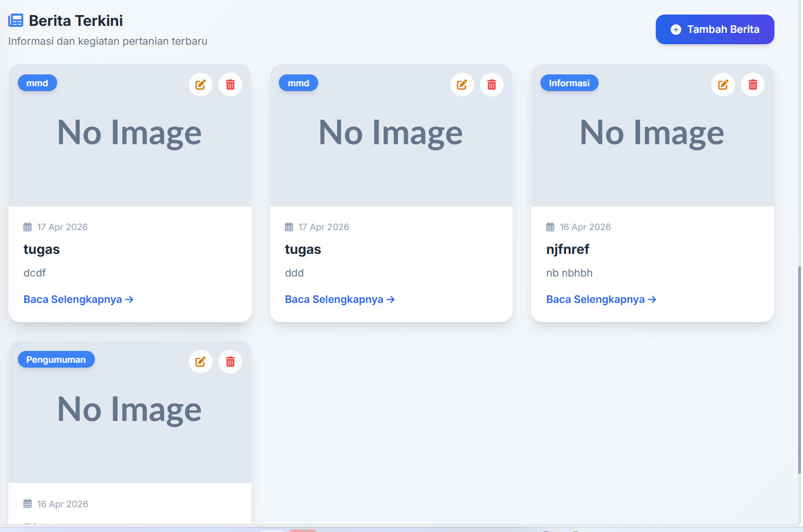Image resolution: width=803 pixels, height=532 pixels.
Task: Click the mmd badge on the dcdf card
Action: pyautogui.click(x=37, y=83)
